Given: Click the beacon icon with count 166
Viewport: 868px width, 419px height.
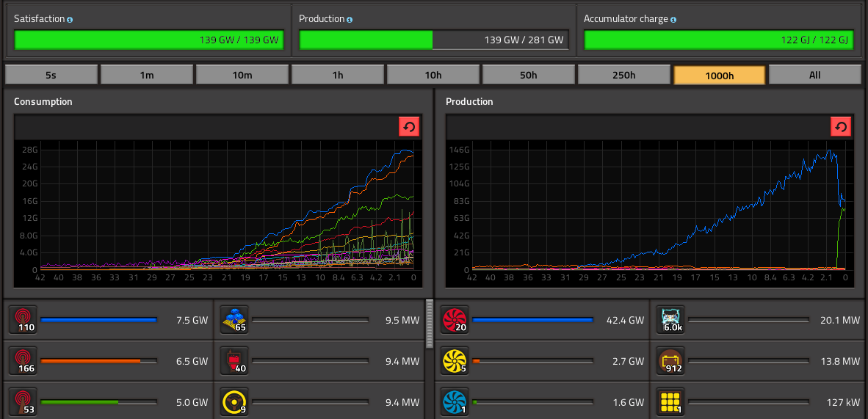Looking at the screenshot, I should 23,361.
